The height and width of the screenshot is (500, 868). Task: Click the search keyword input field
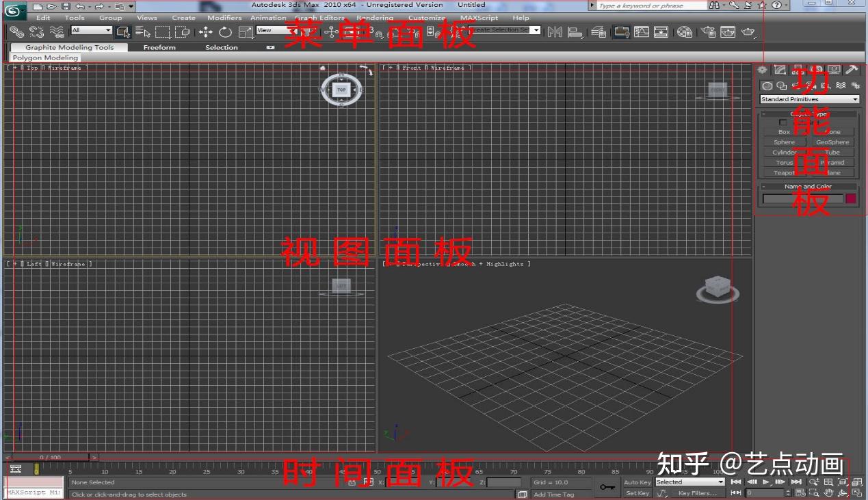click(652, 5)
